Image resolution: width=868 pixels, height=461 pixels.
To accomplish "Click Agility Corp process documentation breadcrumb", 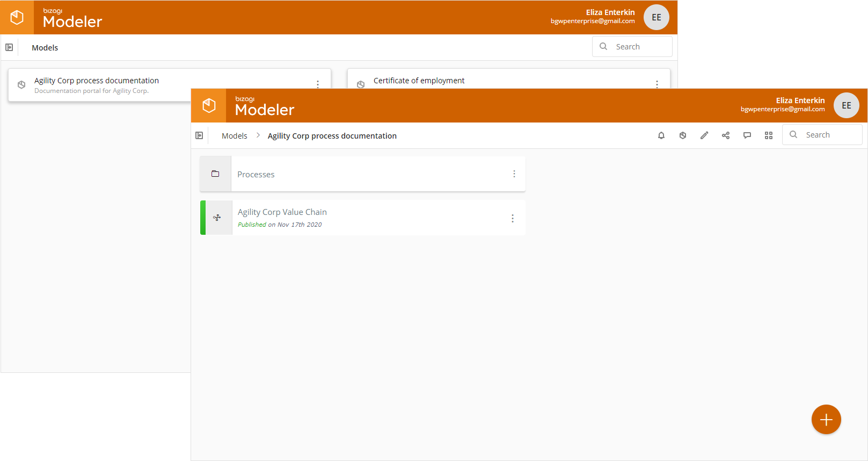I will coord(332,136).
